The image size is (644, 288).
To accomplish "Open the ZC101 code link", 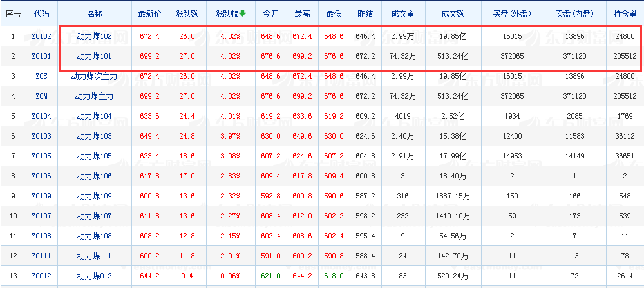I will (x=41, y=56).
